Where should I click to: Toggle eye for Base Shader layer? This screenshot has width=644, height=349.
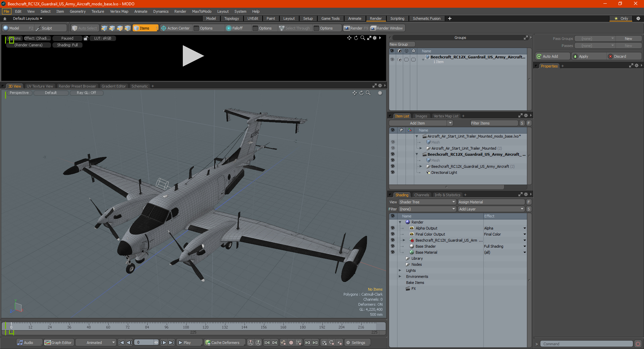coord(392,246)
